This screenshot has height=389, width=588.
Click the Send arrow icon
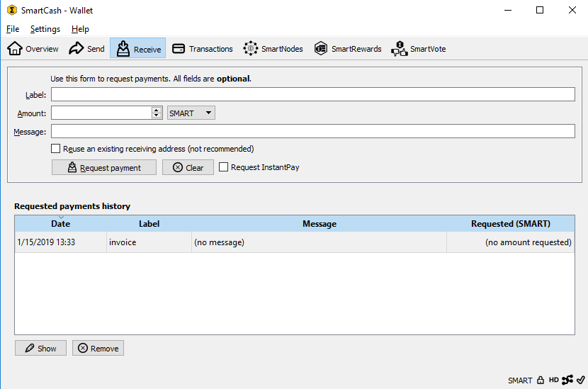[x=76, y=48]
